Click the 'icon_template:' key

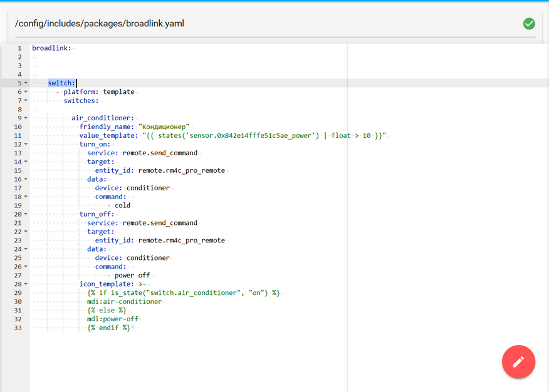[x=107, y=284]
